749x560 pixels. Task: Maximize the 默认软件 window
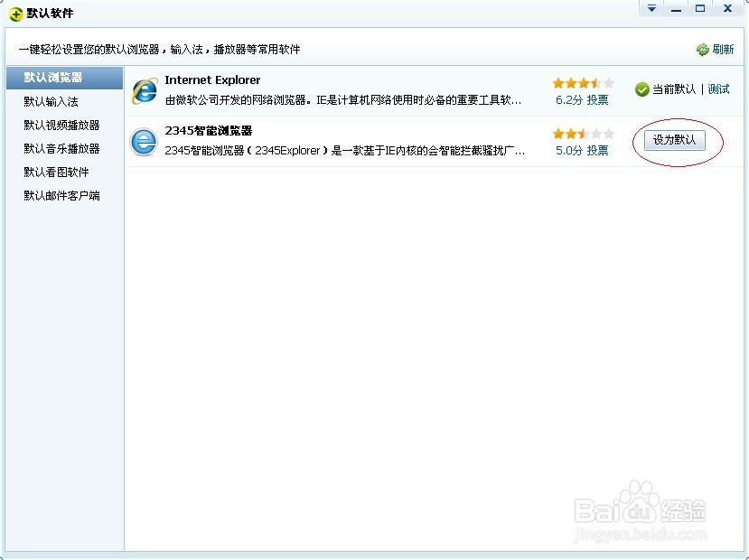700,8
